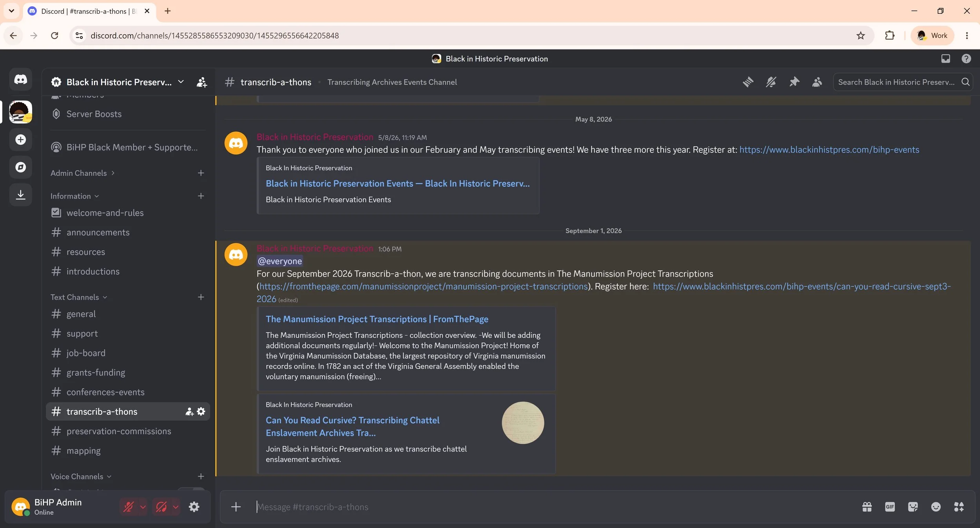This screenshot has height=528, width=980.
Task: Toggle headphone deafen
Action: click(x=161, y=507)
